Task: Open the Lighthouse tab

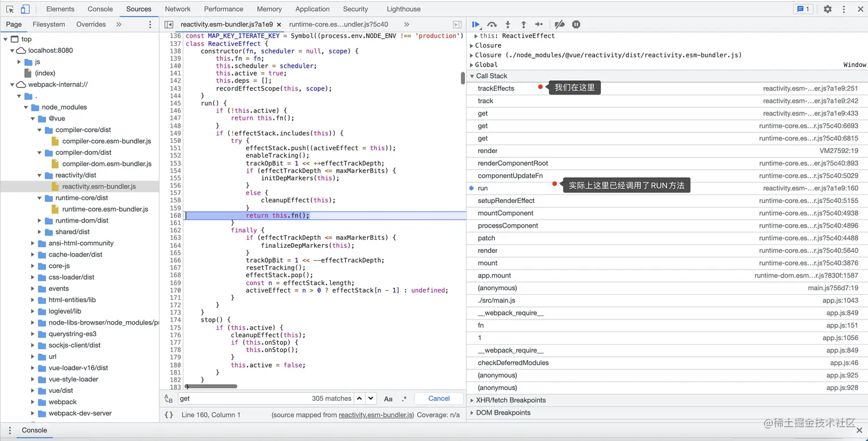Action: pyautogui.click(x=404, y=9)
